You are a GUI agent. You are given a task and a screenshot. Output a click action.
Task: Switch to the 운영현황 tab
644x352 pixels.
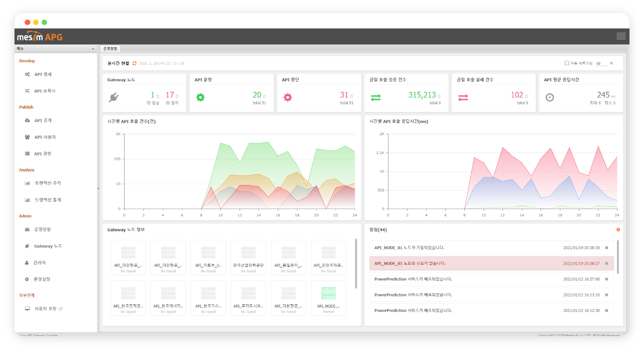(110, 49)
